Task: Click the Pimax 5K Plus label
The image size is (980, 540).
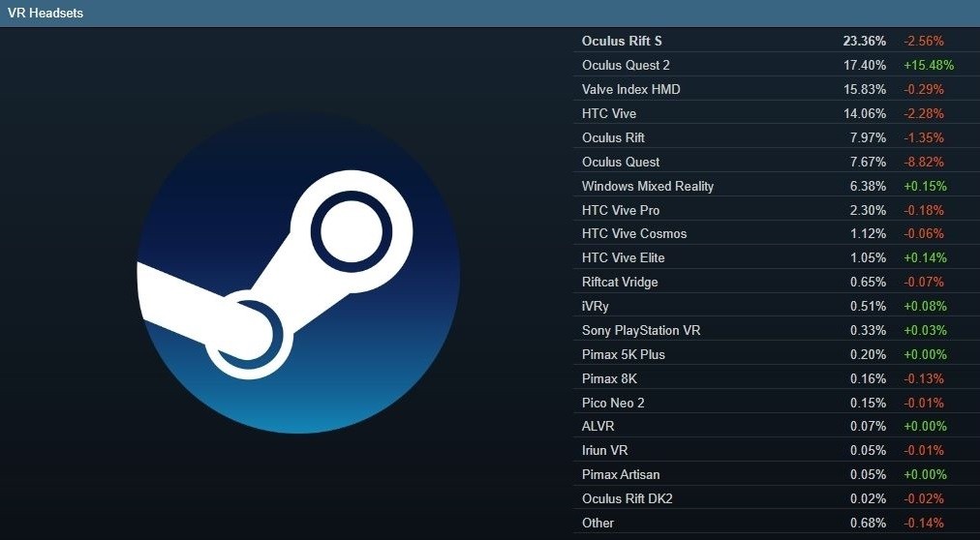Action: pos(623,355)
